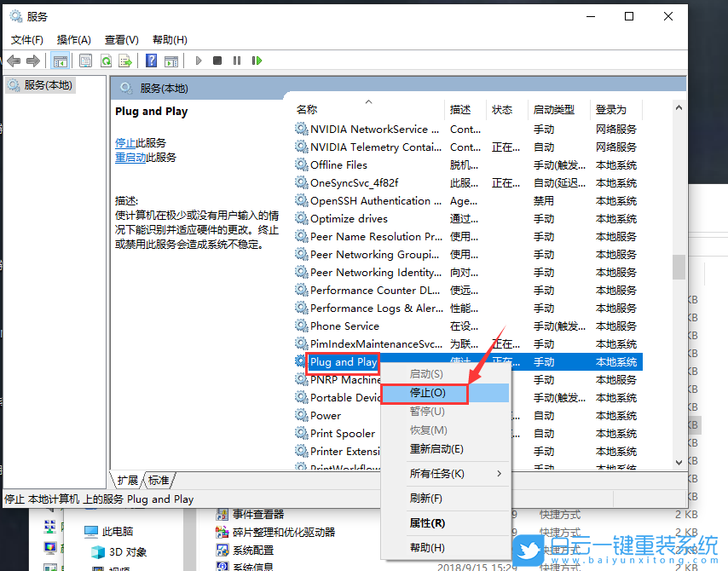
Task: Select the Phone Service gear icon
Action: [x=302, y=326]
